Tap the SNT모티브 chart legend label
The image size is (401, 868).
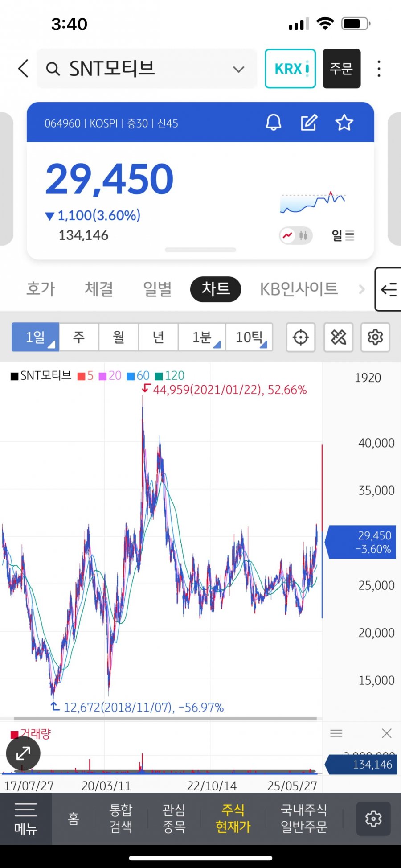[x=41, y=375]
